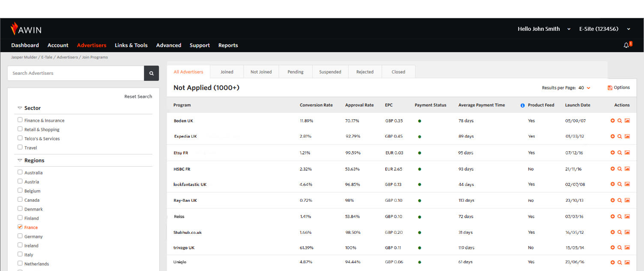Check the Australia region checkbox
The image size is (644, 271).
click(x=20, y=172)
